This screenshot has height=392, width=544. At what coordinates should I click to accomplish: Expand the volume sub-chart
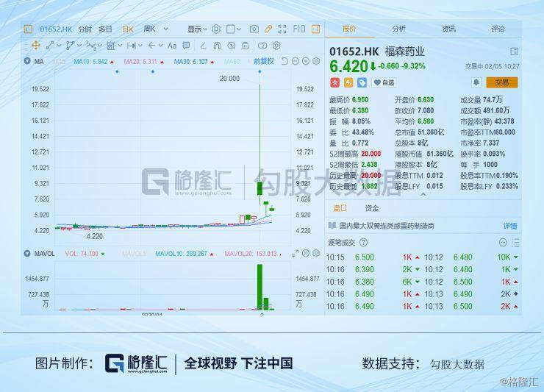click(296, 254)
